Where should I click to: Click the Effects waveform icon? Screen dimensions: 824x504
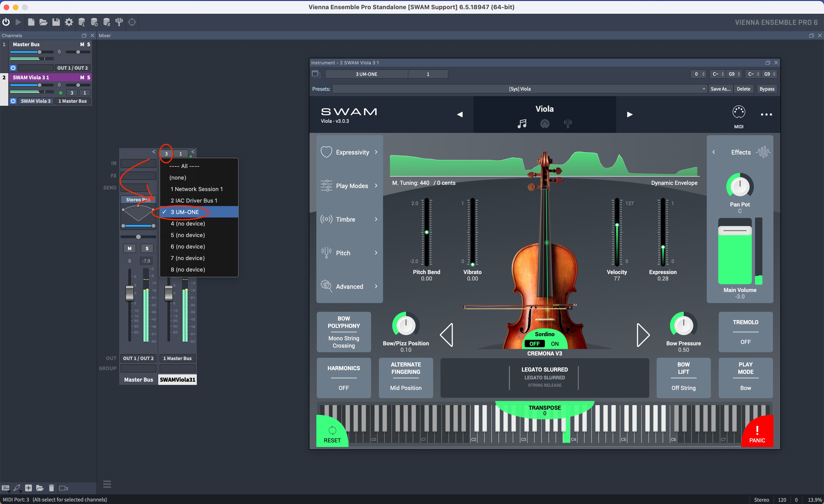(x=763, y=152)
